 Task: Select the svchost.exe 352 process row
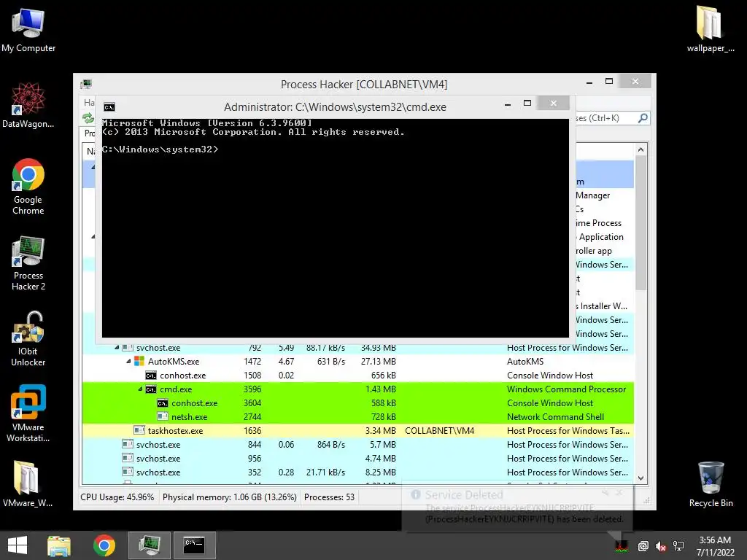357,472
